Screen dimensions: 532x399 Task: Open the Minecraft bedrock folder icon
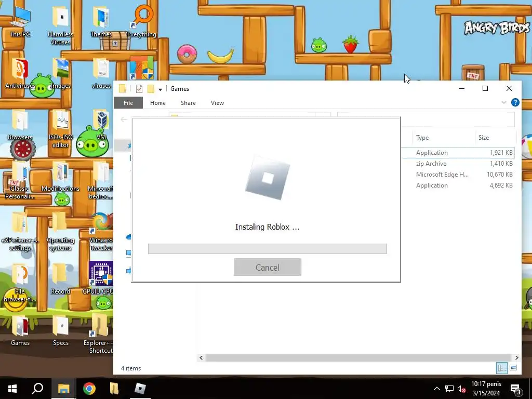(101, 180)
